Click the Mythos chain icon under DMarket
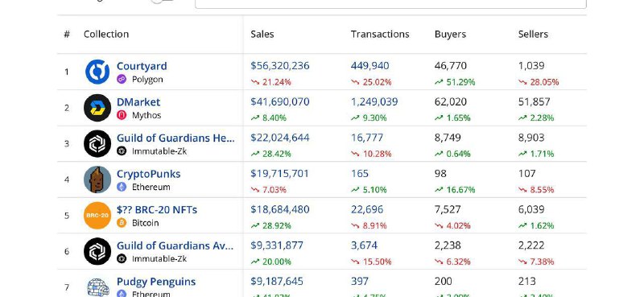The width and height of the screenshot is (644, 297). 122,115
